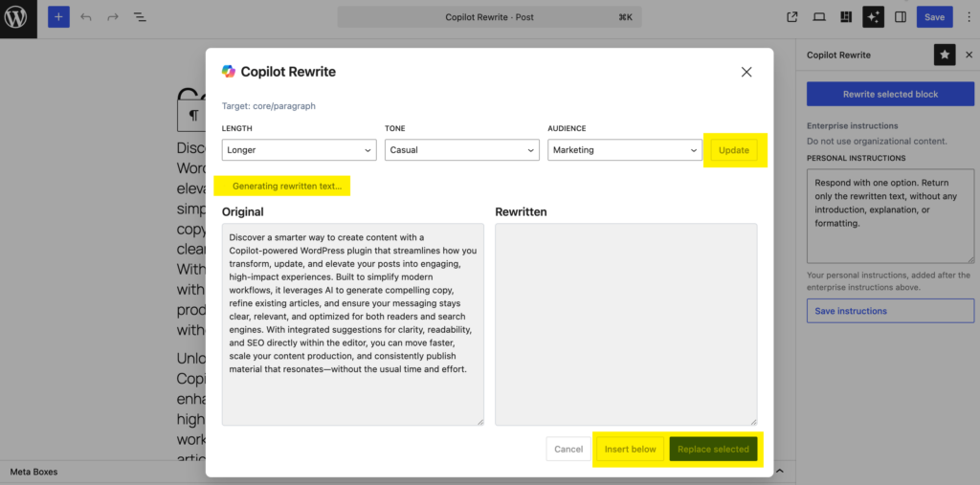Click the Replace selected button
The height and width of the screenshot is (485, 980).
click(x=713, y=449)
